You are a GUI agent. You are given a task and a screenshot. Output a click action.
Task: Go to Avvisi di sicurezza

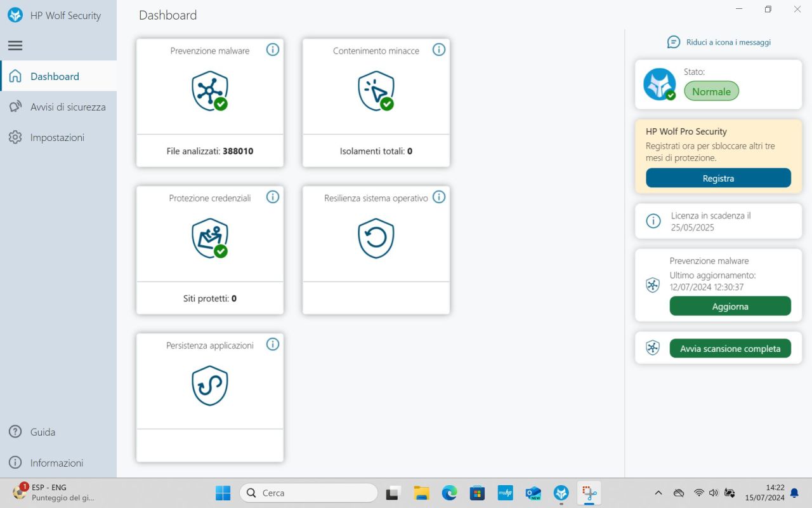coord(58,107)
